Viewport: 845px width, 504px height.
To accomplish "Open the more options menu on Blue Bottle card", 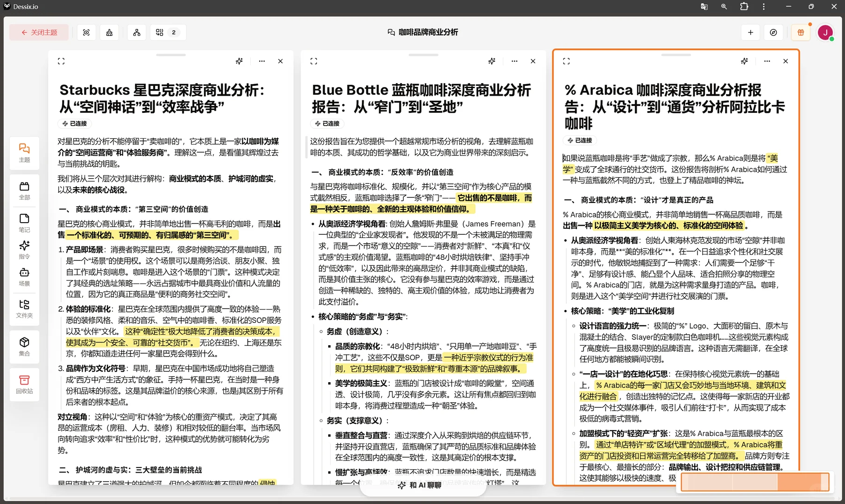I will 514,61.
